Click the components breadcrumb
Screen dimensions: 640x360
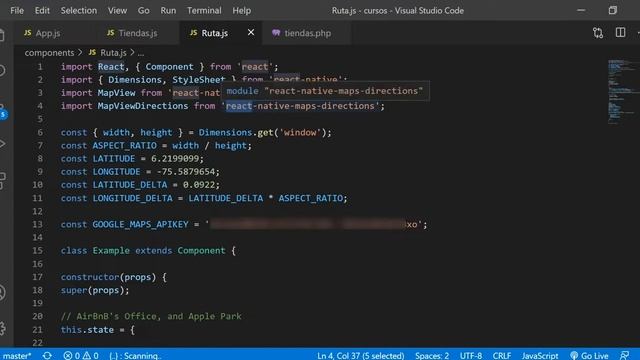[x=49, y=53]
